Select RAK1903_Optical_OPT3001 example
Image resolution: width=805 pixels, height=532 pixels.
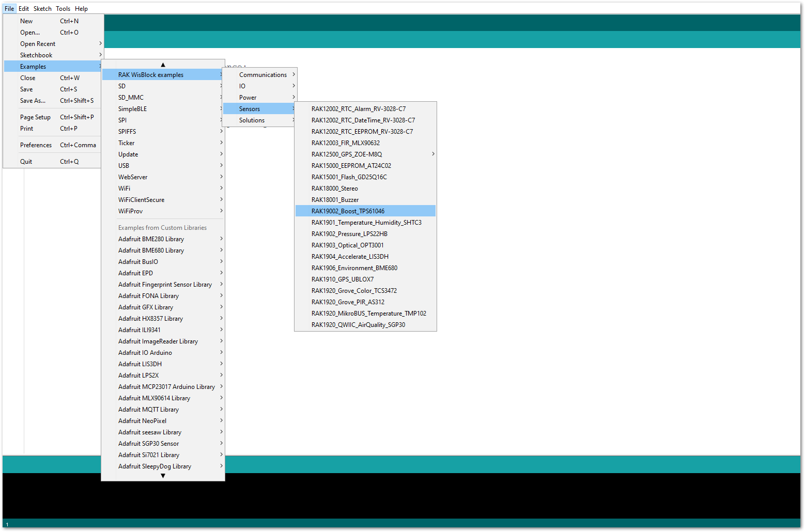(x=365, y=245)
